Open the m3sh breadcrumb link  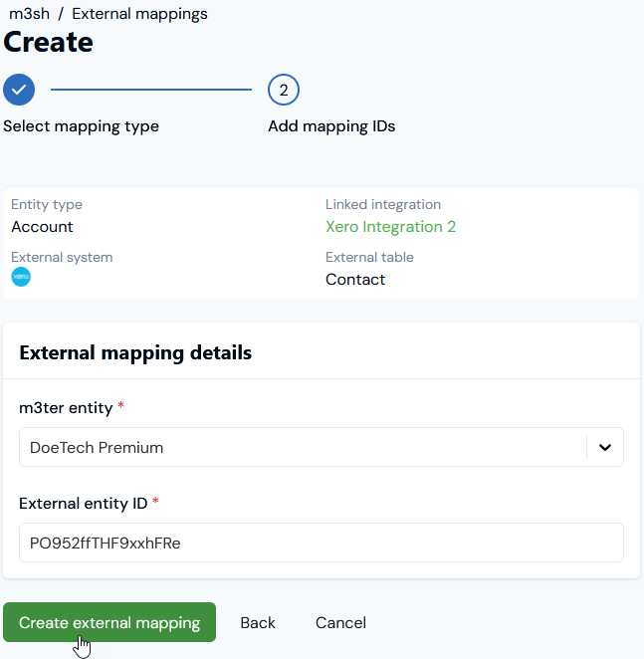coord(30,14)
